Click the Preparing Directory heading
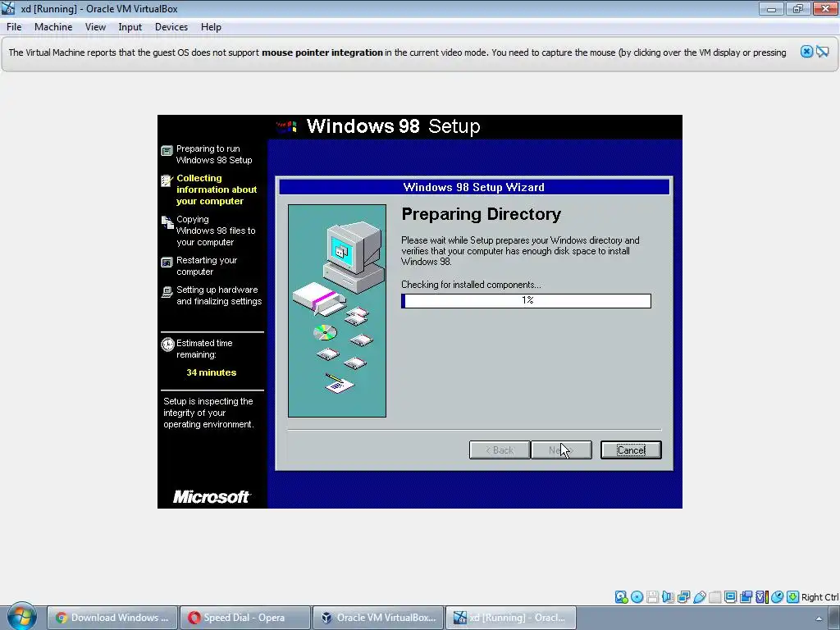This screenshot has width=840, height=630. click(x=481, y=214)
